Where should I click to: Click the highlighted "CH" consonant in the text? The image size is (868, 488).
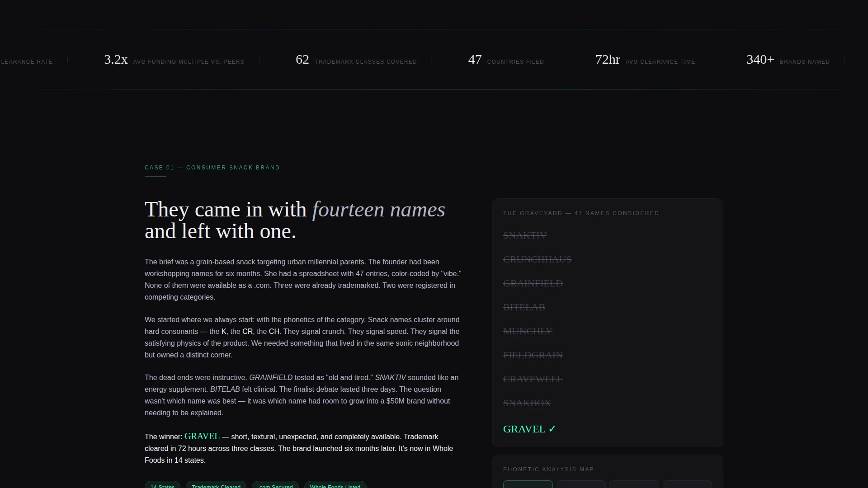[274, 332]
